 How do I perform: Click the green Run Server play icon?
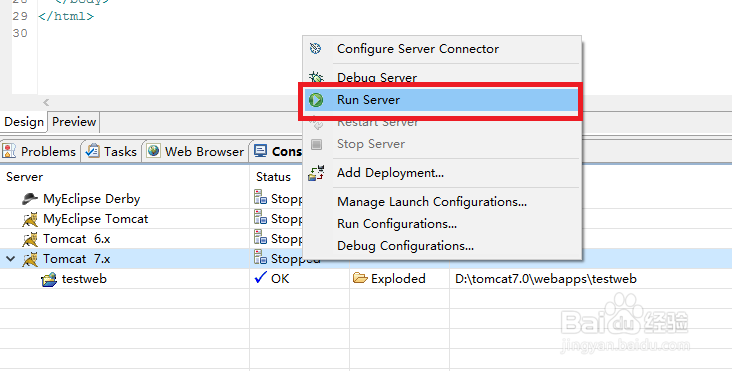316,100
